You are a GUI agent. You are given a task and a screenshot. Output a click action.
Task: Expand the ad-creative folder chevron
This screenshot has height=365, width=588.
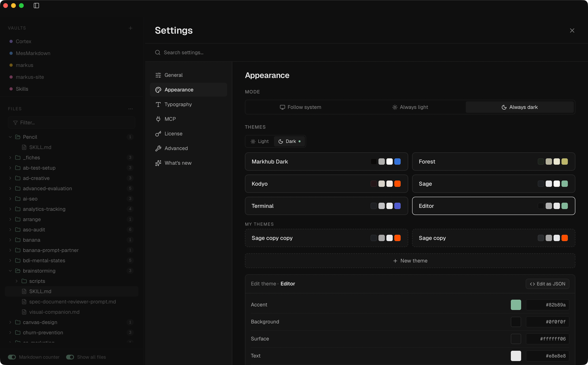click(x=10, y=178)
